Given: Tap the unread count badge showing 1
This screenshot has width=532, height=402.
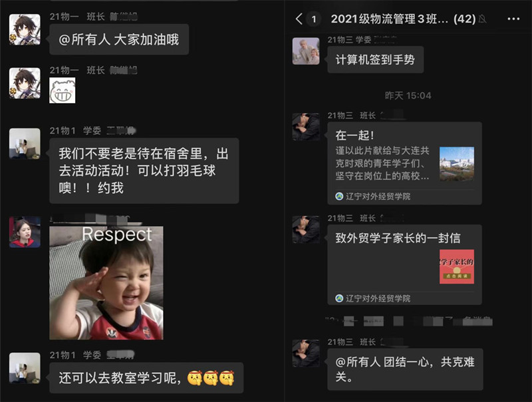Looking at the screenshot, I should [x=314, y=19].
